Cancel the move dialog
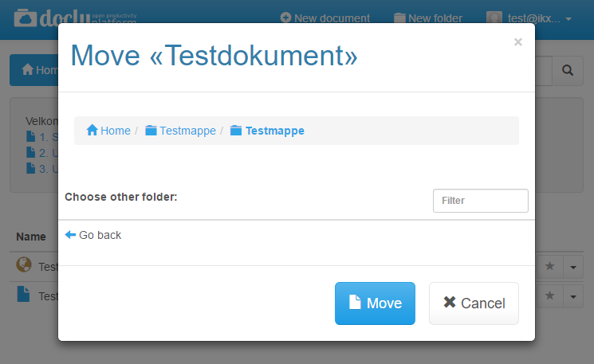The width and height of the screenshot is (594, 364). [x=474, y=303]
